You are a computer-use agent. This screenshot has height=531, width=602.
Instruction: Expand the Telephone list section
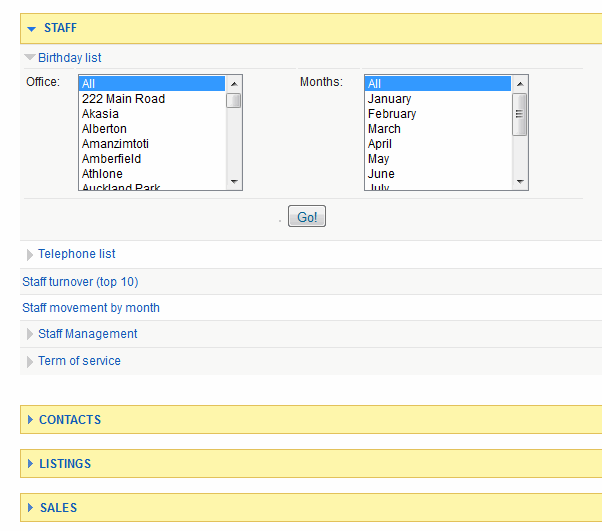click(76, 254)
